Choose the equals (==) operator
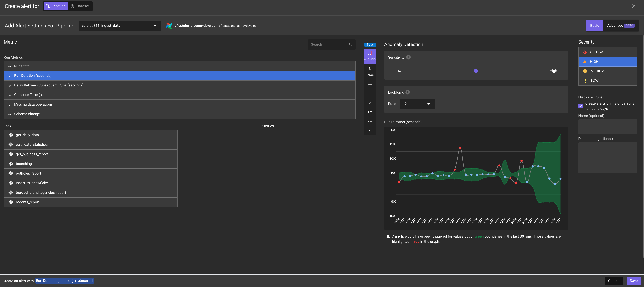The image size is (644, 287). [x=370, y=84]
